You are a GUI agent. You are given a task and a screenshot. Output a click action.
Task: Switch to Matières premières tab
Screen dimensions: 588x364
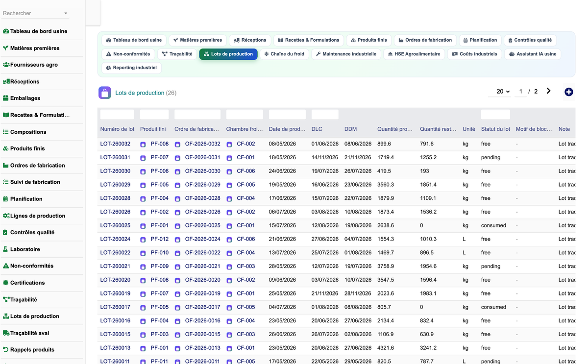point(198,40)
